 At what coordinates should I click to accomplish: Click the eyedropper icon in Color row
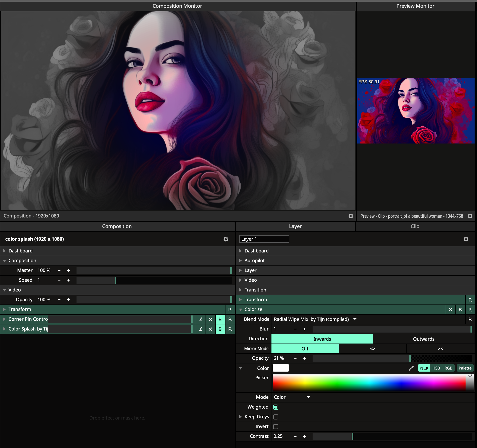pos(411,368)
